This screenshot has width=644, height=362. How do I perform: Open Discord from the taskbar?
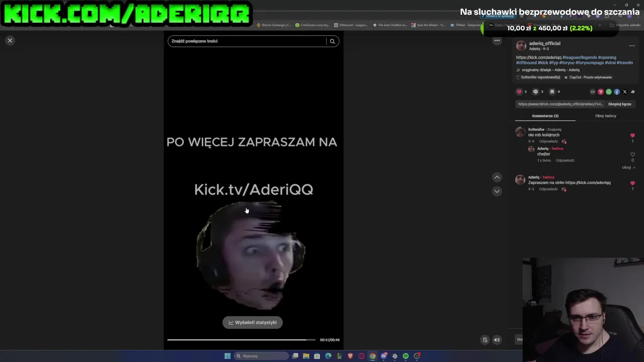[384, 356]
